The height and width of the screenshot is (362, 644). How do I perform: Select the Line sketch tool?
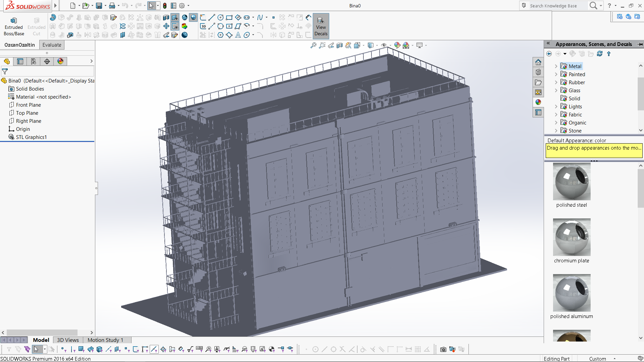[x=212, y=17]
